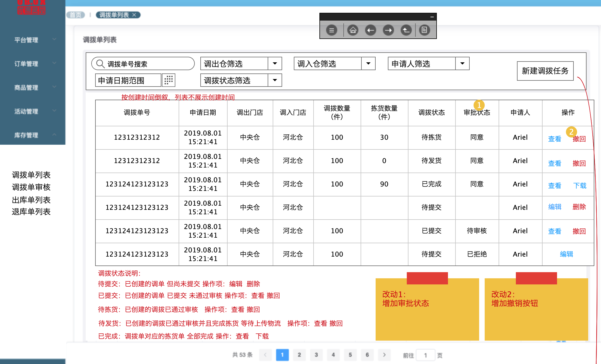Image resolution: width=601 pixels, height=364 pixels.
Task: Click the 共 53 条 total count text
Action: pos(242,355)
